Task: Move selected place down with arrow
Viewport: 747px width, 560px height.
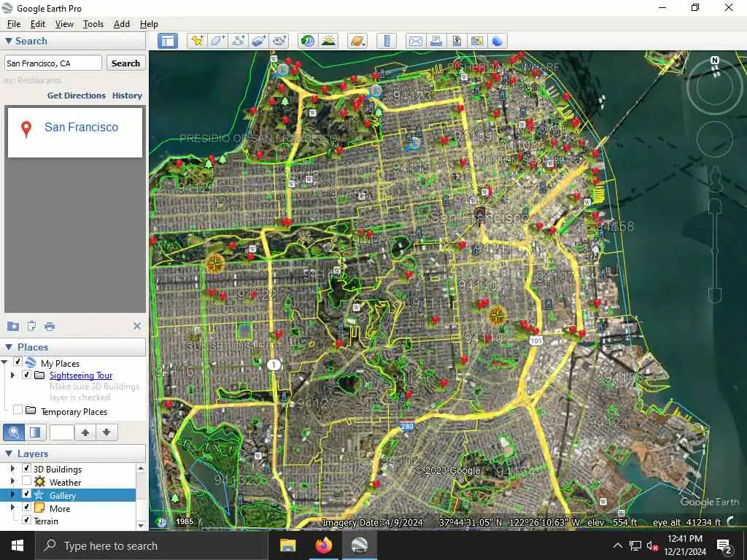Action: tap(107, 432)
